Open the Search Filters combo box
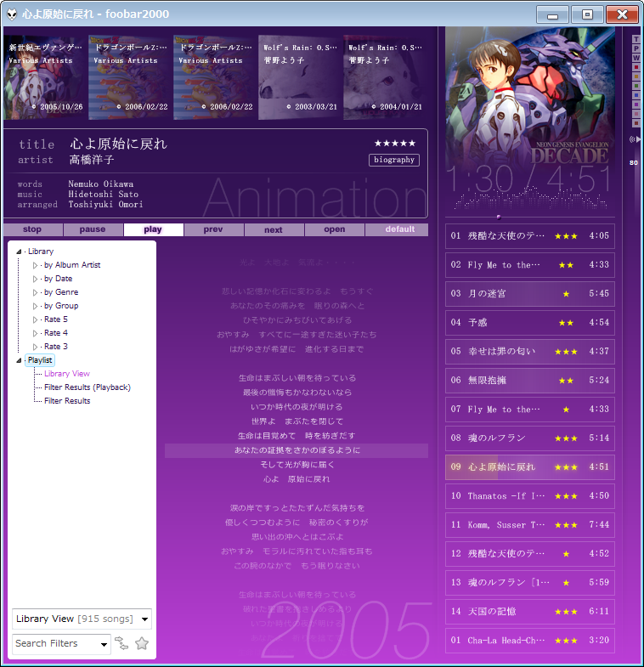This screenshot has height=667, width=644. click(61, 643)
